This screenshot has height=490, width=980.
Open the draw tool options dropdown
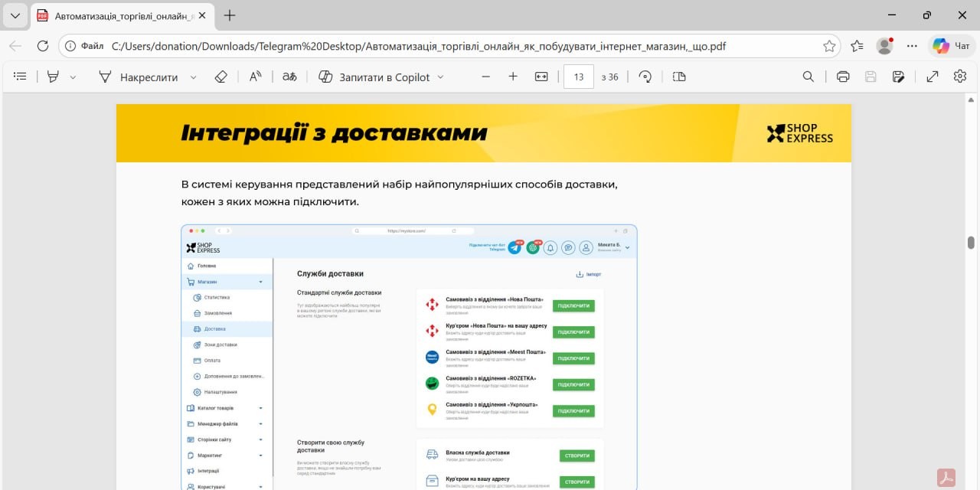pyautogui.click(x=194, y=77)
